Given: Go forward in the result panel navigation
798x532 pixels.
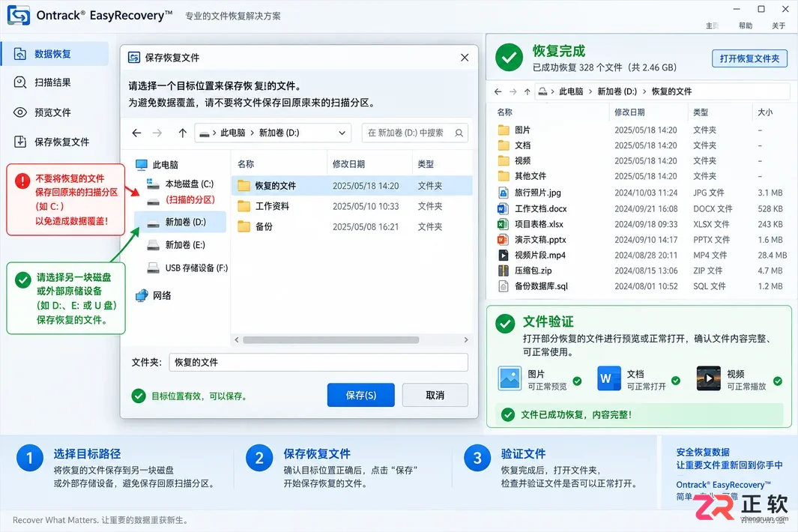Looking at the screenshot, I should coord(513,91).
